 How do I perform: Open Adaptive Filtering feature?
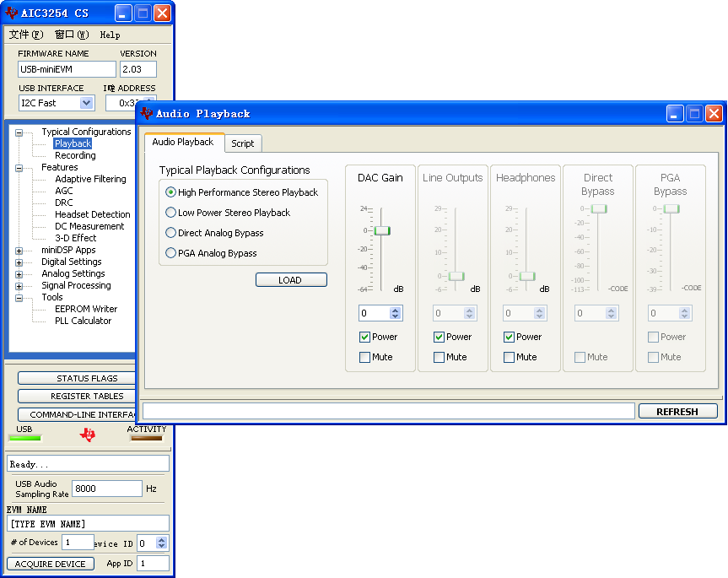90,179
